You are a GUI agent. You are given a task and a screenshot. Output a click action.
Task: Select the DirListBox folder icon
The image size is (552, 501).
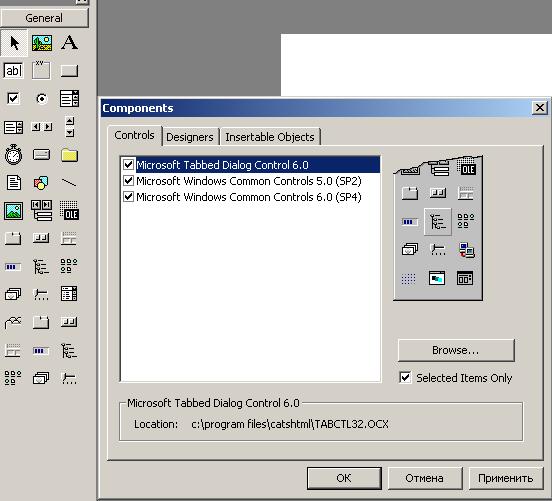[x=69, y=155]
